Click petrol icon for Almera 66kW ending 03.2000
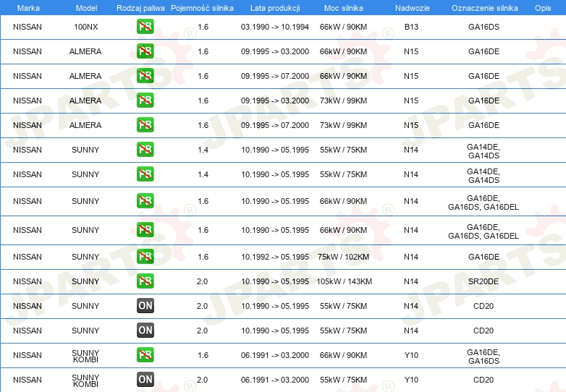566x392 pixels. click(145, 51)
